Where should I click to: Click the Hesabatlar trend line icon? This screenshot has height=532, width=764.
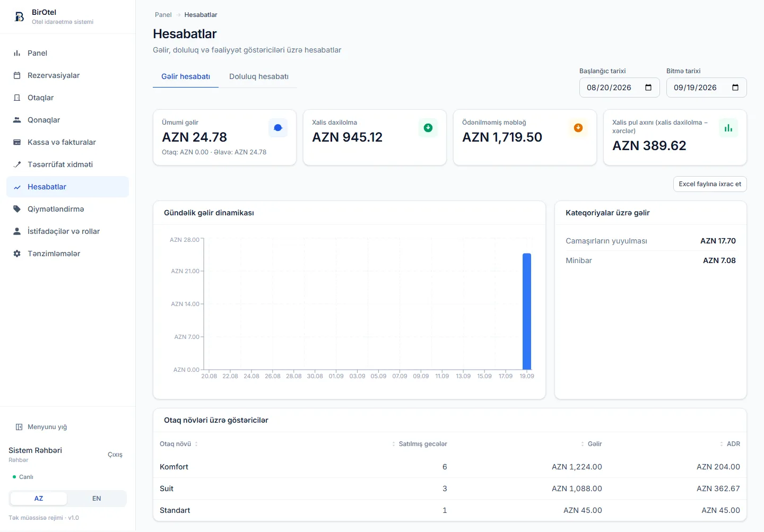[17, 187]
